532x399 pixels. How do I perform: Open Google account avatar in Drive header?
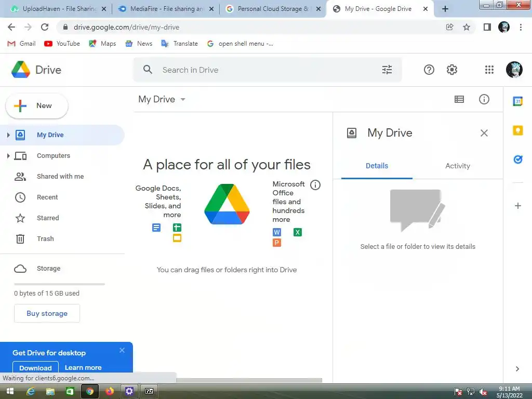[x=514, y=70]
